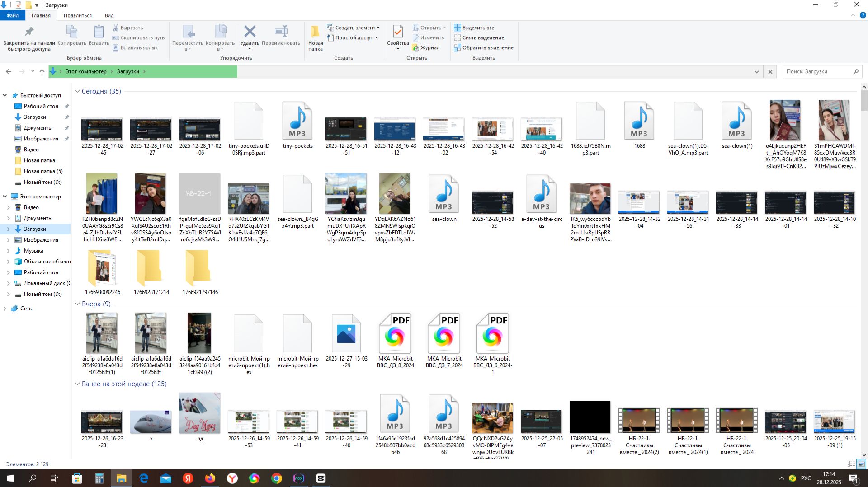
Task: Select MKA_Microbit ВВС_ДЗ_8_2024 PDF file
Action: point(396,341)
